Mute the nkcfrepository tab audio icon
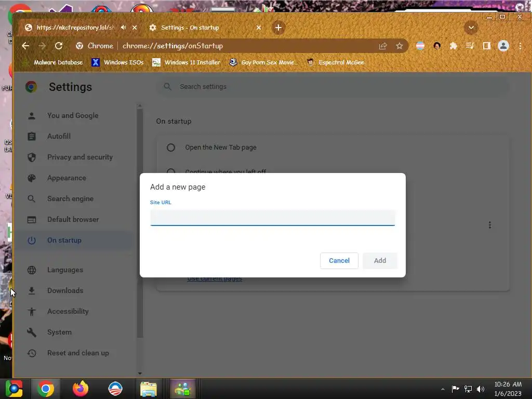 tap(123, 28)
